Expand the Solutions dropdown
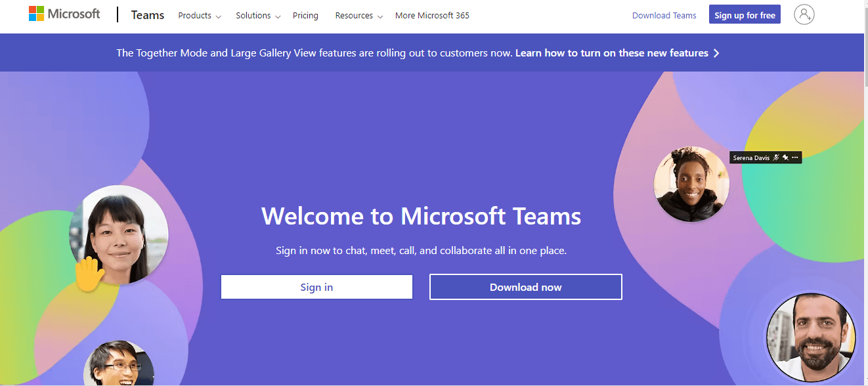 click(258, 15)
